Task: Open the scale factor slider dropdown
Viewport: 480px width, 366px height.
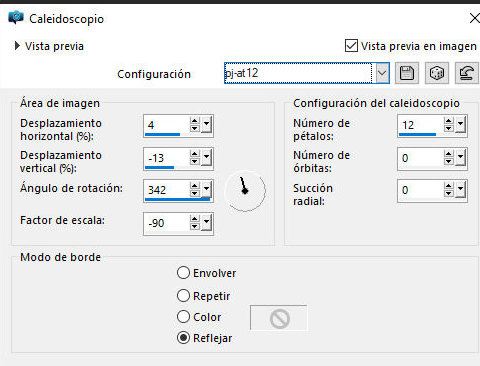Action: (x=207, y=223)
